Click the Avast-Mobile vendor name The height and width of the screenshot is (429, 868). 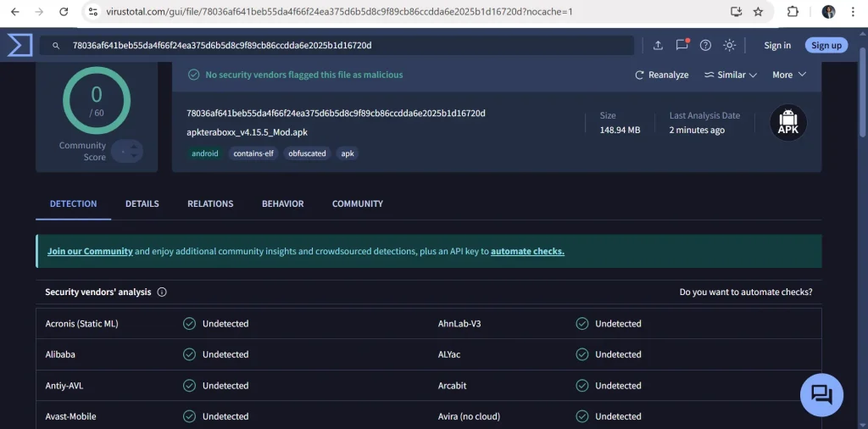pos(71,416)
